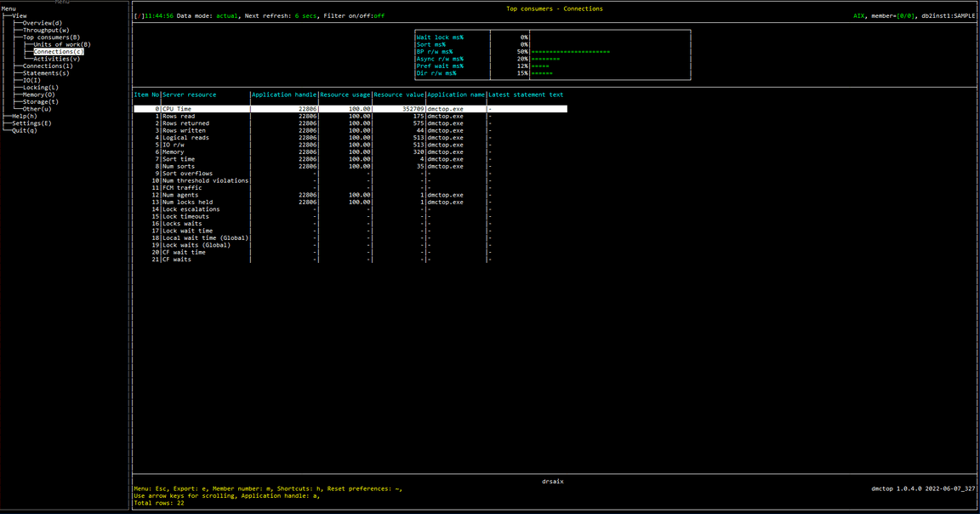This screenshot has width=980, height=514.
Task: Click the BP r/w ms% progress bar
Action: 570,52
